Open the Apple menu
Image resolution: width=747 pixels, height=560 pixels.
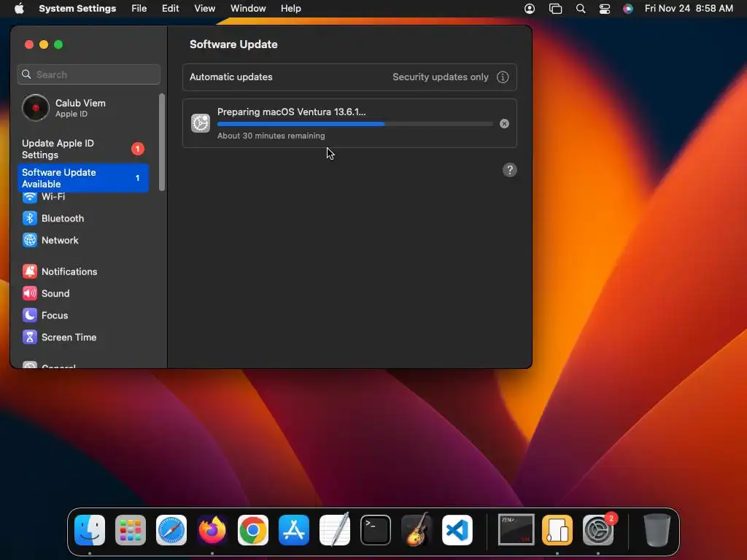tap(19, 9)
